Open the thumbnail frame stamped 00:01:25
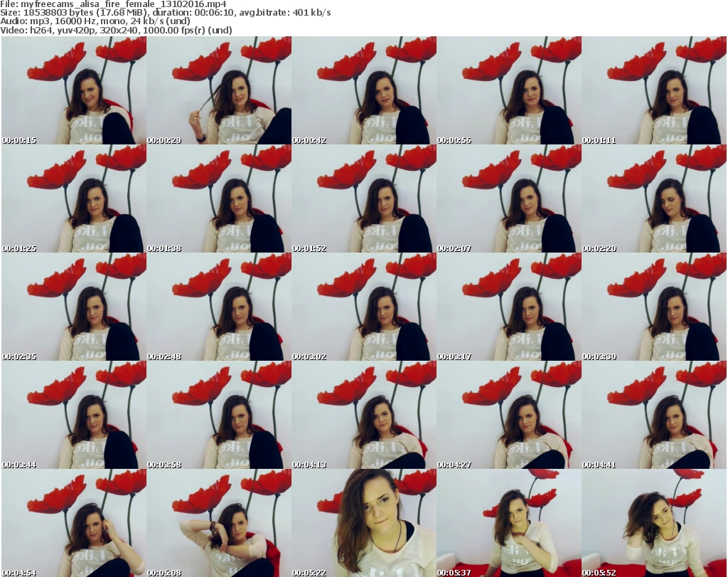This screenshot has height=577, width=728. click(74, 198)
